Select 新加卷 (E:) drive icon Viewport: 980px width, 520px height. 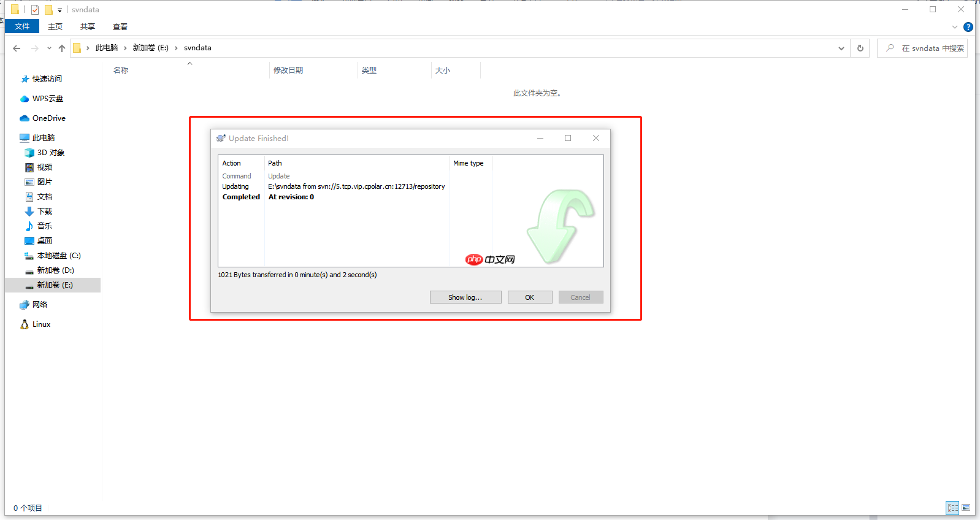coord(29,285)
